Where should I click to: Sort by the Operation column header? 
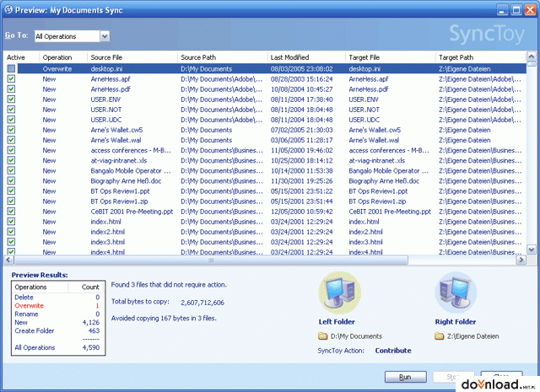(x=63, y=57)
